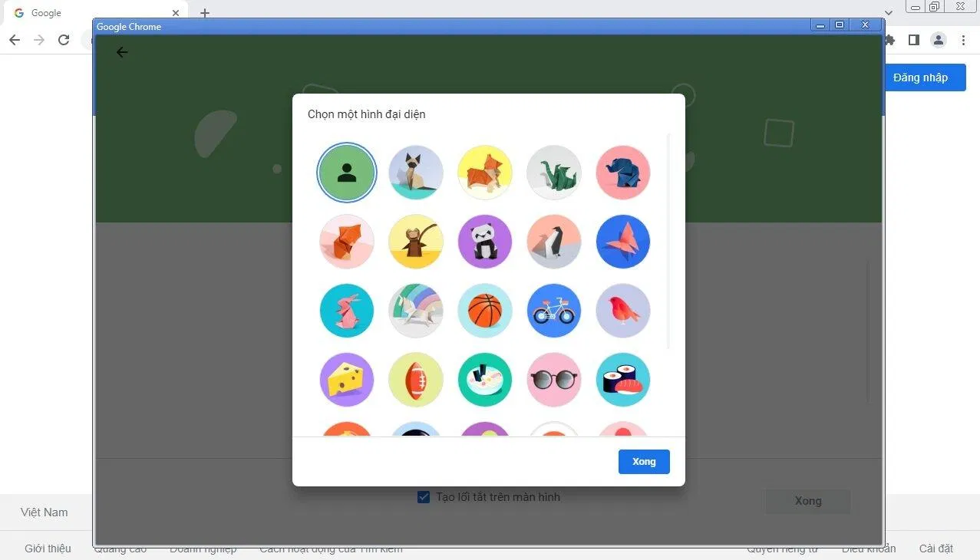Open the Chrome profile avatar menu
The image size is (980, 560).
939,40
